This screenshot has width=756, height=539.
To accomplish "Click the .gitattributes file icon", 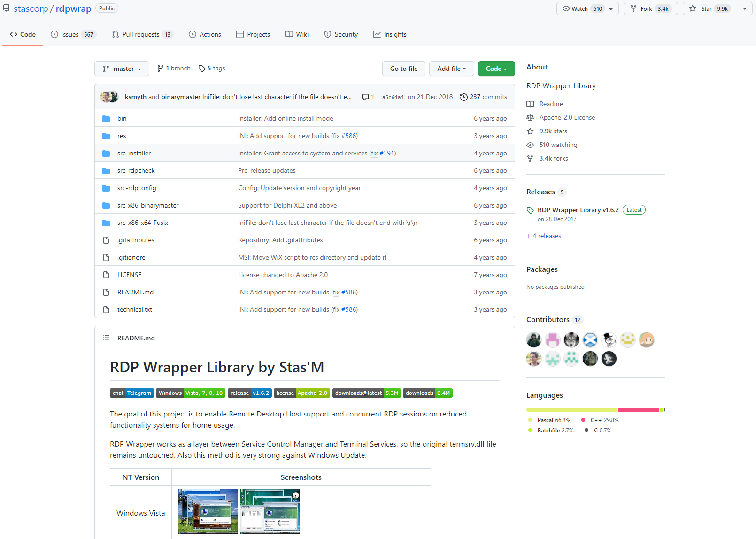I will [x=106, y=240].
